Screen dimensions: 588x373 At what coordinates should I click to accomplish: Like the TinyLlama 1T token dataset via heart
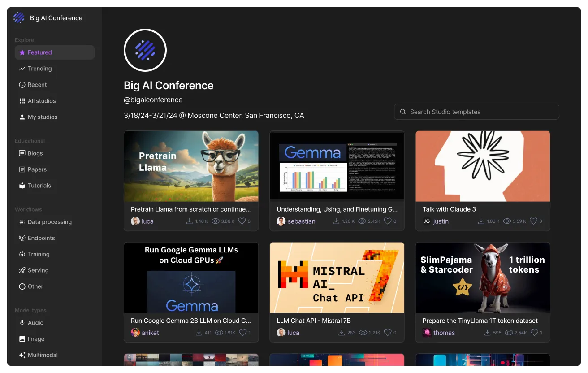point(535,333)
